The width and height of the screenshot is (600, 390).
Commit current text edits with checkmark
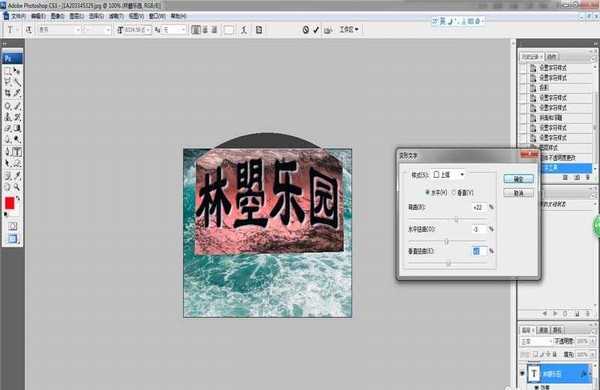click(316, 30)
